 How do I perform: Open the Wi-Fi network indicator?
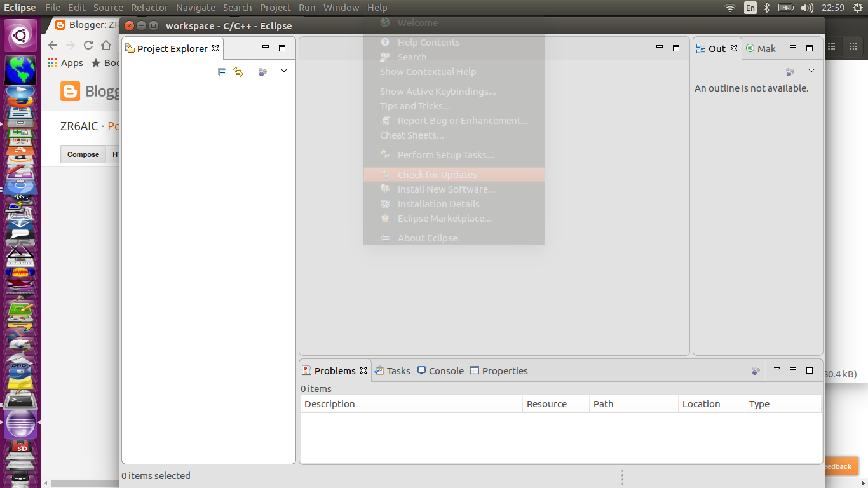730,8
